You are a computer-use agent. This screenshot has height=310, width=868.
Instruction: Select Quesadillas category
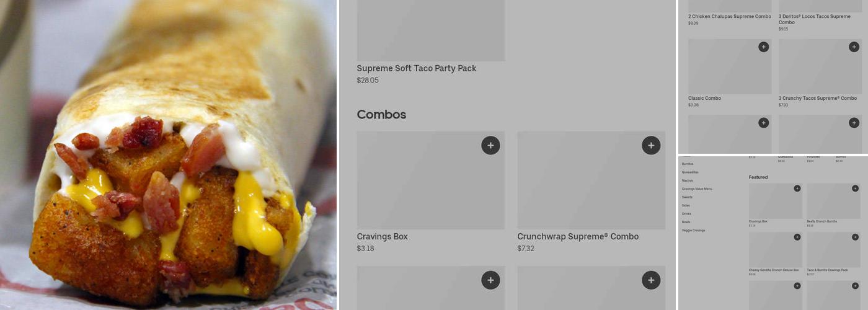point(690,172)
